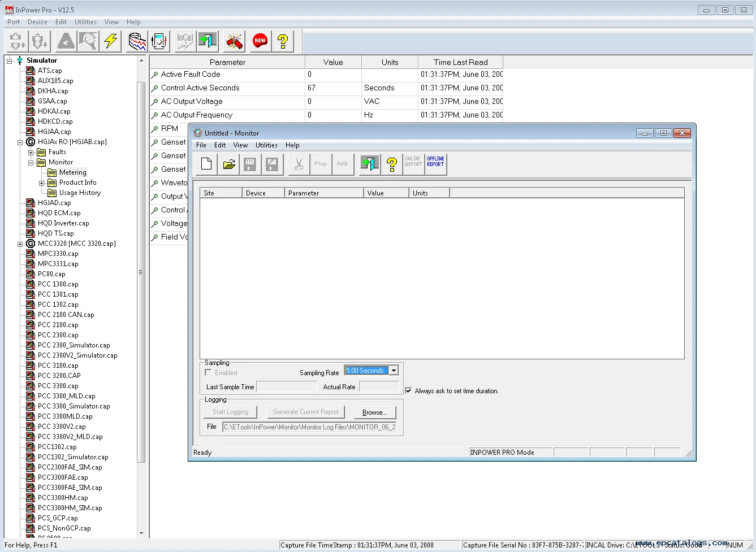The image size is (756, 552).
Task: Click the multimeter monitor toolbar icon
Action: (160, 41)
